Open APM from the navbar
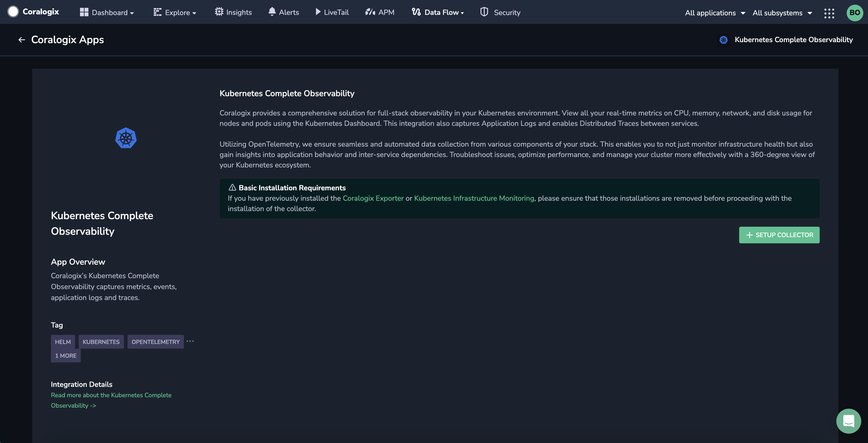 [x=380, y=12]
